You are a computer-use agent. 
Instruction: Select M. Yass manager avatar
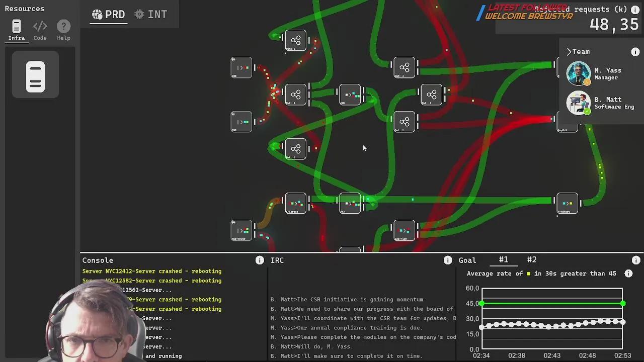tap(578, 73)
